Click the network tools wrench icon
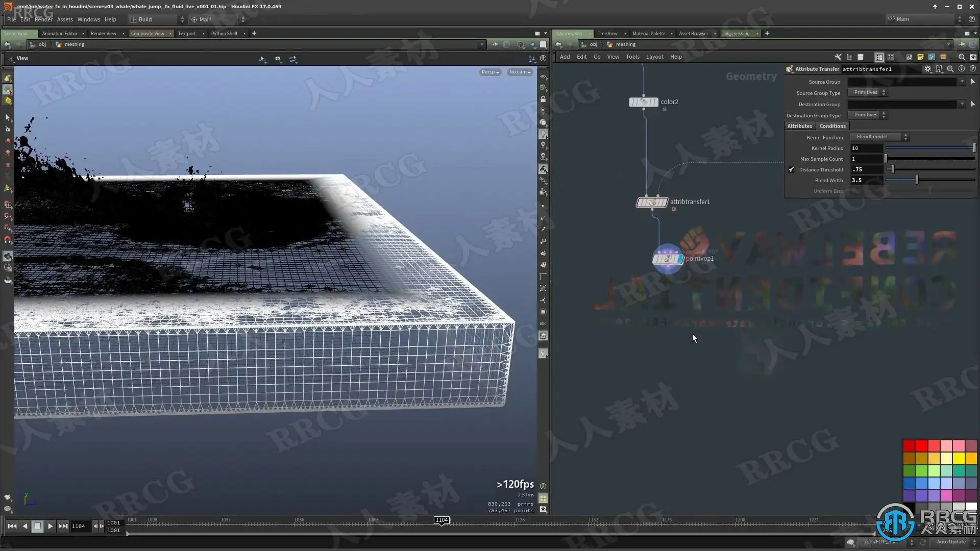This screenshot has width=980, height=551. [838, 57]
